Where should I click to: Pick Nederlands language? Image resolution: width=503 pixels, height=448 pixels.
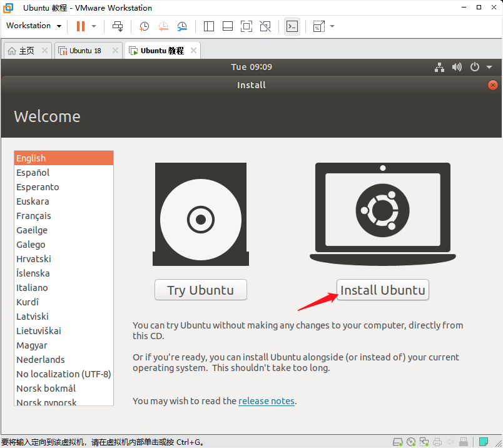coord(64,360)
